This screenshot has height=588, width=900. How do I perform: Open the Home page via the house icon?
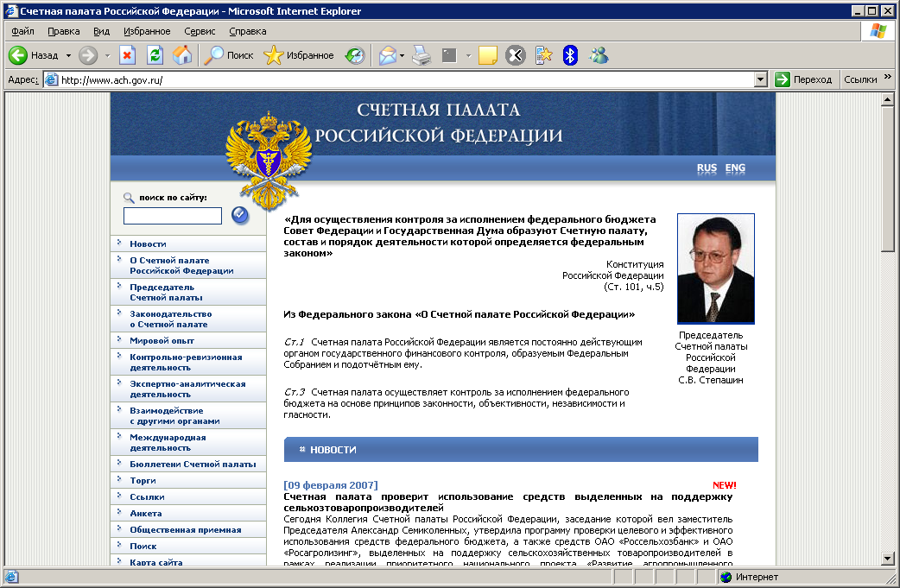[182, 55]
